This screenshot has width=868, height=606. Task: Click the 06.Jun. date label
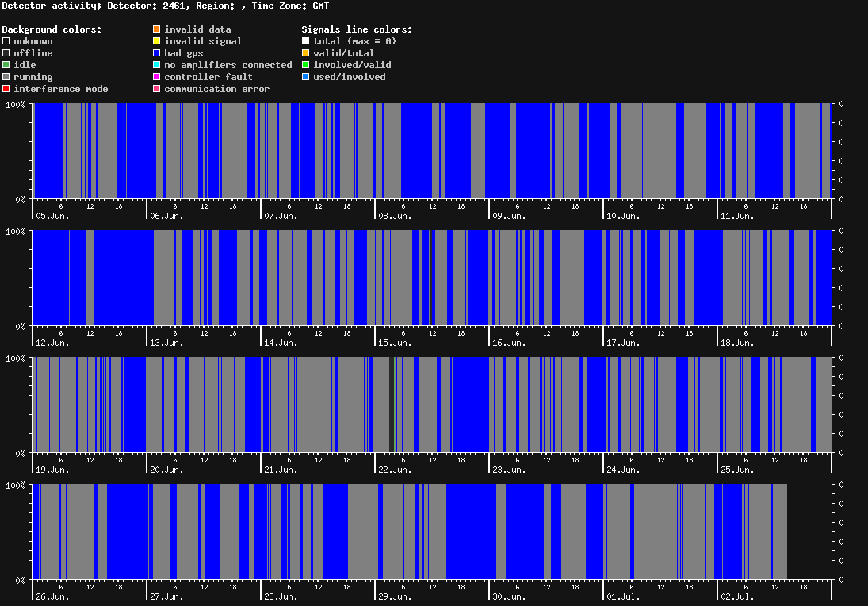pos(166,216)
